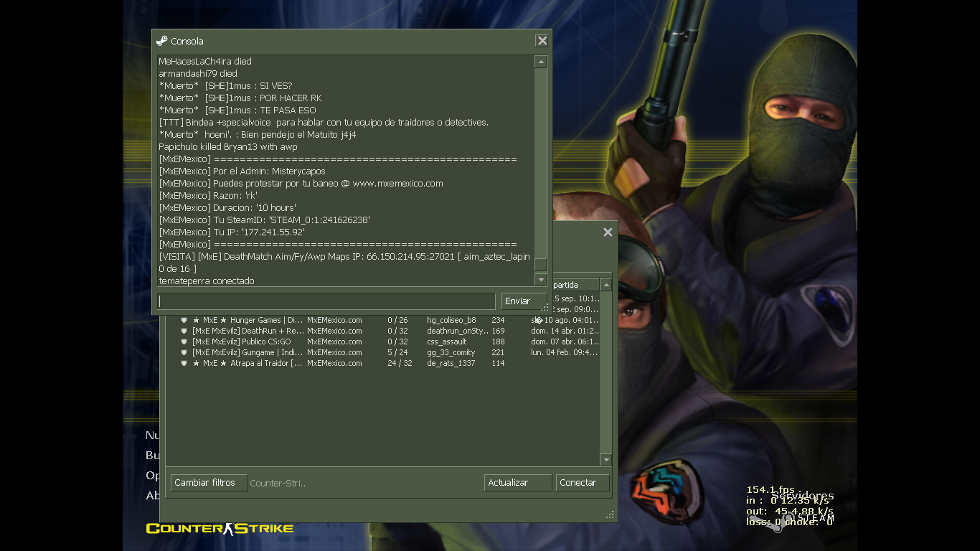
Task: Sort by the partida column header
Action: click(574, 285)
